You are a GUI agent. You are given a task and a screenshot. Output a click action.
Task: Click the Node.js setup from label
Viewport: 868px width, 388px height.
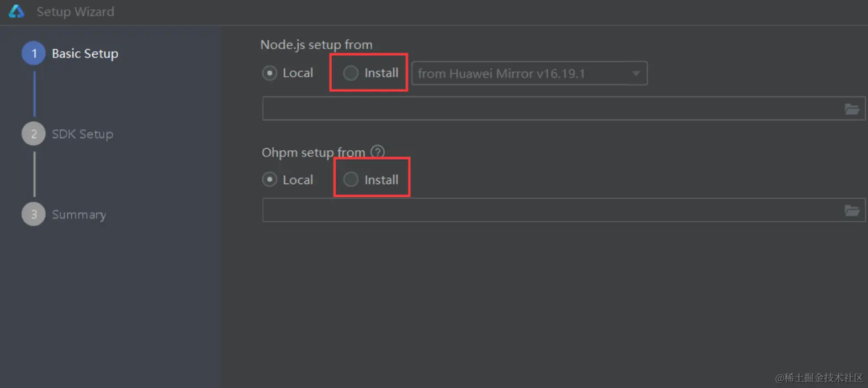316,45
